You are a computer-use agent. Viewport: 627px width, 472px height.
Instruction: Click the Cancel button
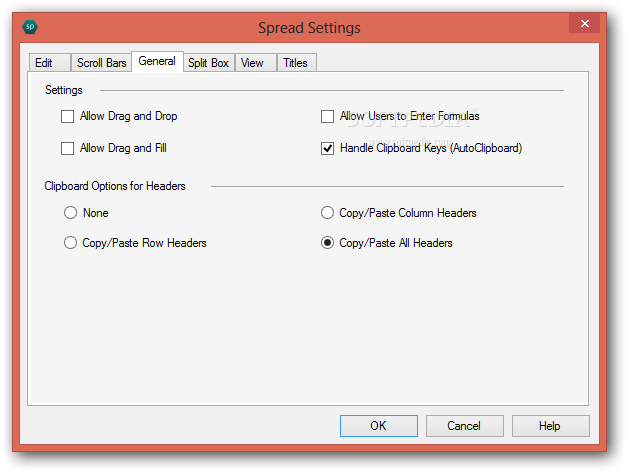click(x=464, y=426)
